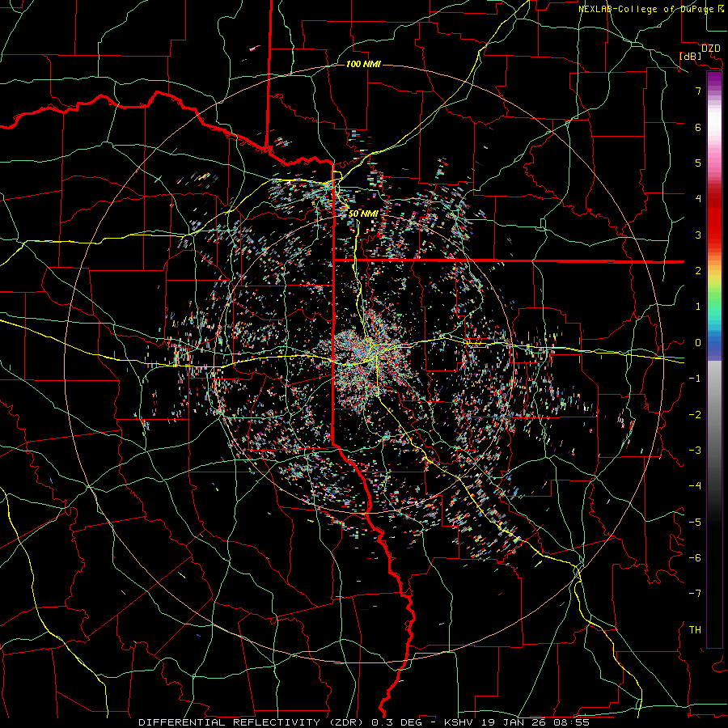The height and width of the screenshot is (728, 728).
Task: Click the "08:55" time stamp in the caption
Action: point(570,722)
